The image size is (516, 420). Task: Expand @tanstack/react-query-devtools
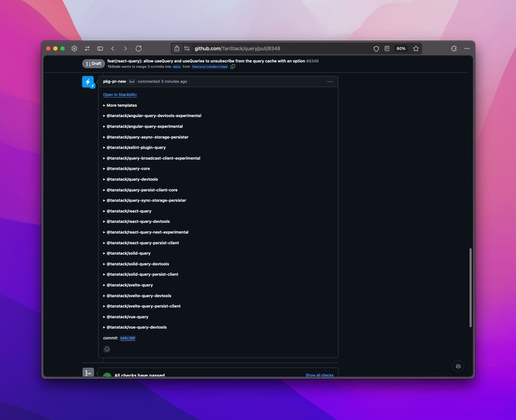click(x=136, y=221)
